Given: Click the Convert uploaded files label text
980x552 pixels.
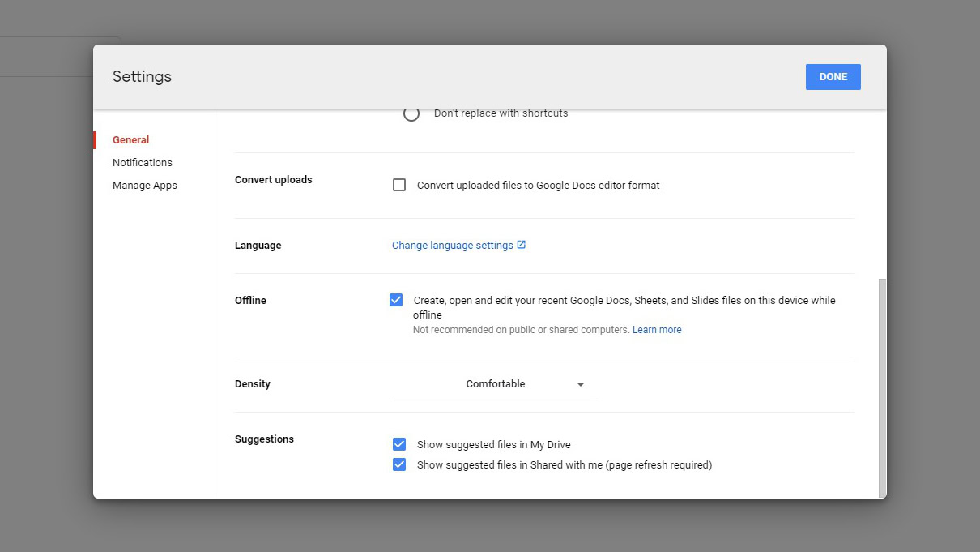Looking at the screenshot, I should click(538, 186).
